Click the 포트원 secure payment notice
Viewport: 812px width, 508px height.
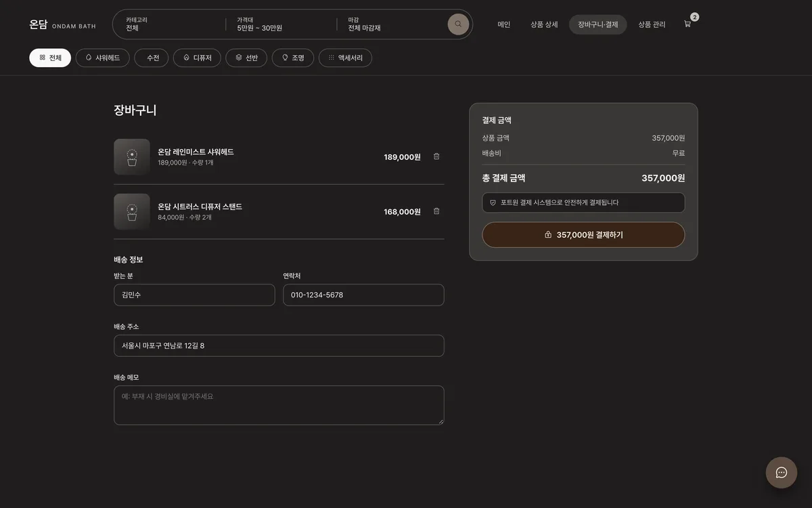583,203
